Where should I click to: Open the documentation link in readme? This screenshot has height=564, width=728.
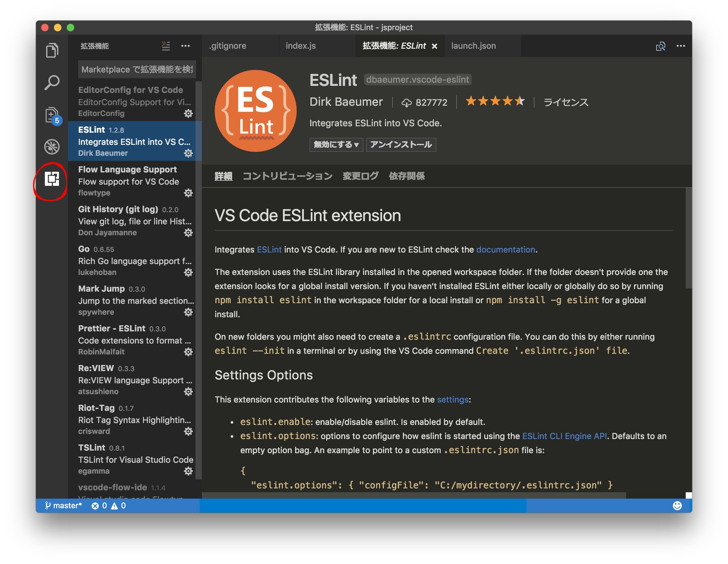point(506,250)
